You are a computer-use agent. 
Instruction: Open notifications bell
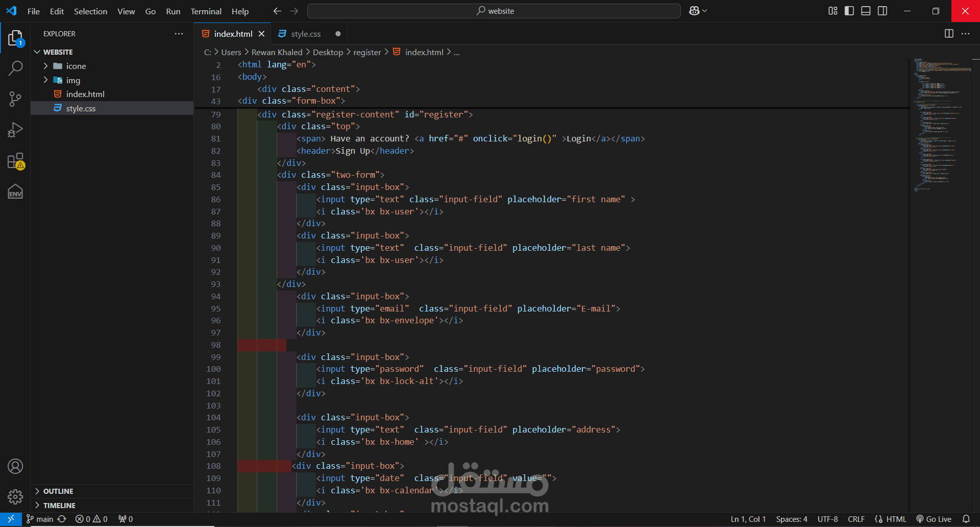(x=966, y=519)
